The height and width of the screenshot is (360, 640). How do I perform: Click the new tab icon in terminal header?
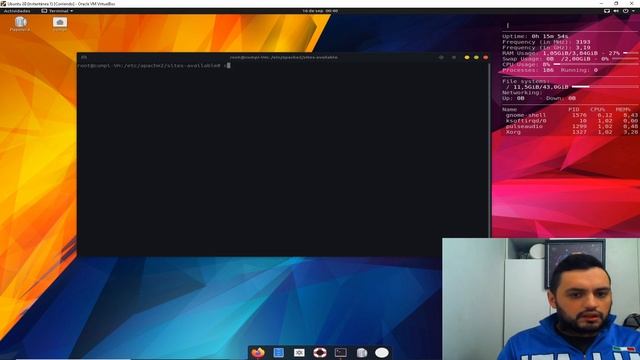point(84,57)
